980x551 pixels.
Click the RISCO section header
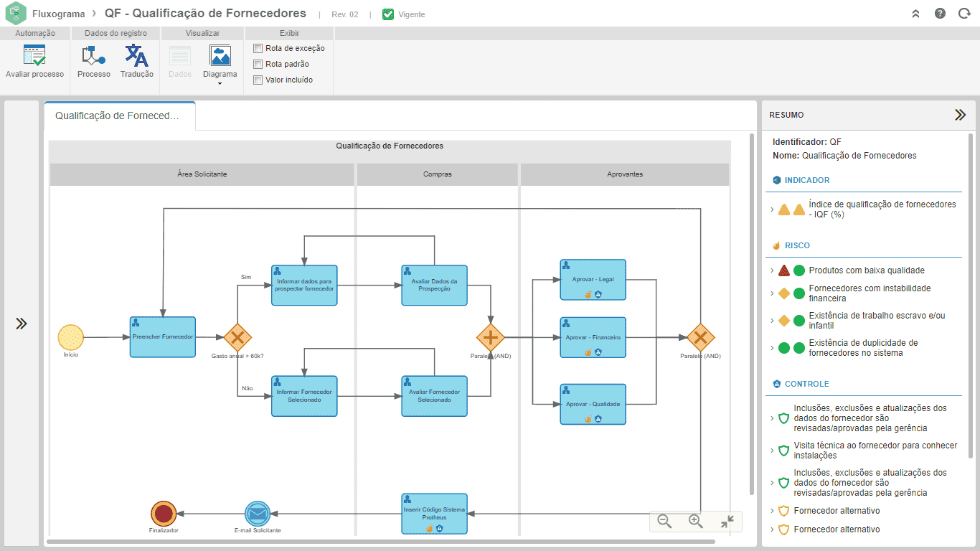coord(797,245)
